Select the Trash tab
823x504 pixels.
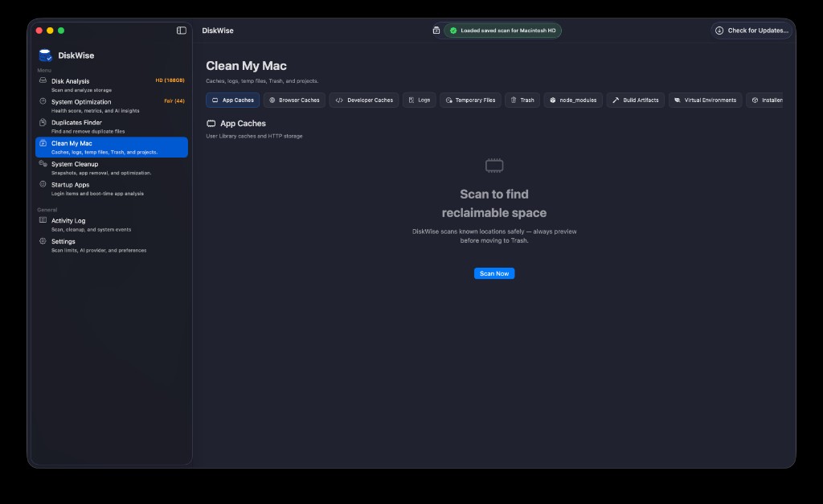[x=522, y=100]
